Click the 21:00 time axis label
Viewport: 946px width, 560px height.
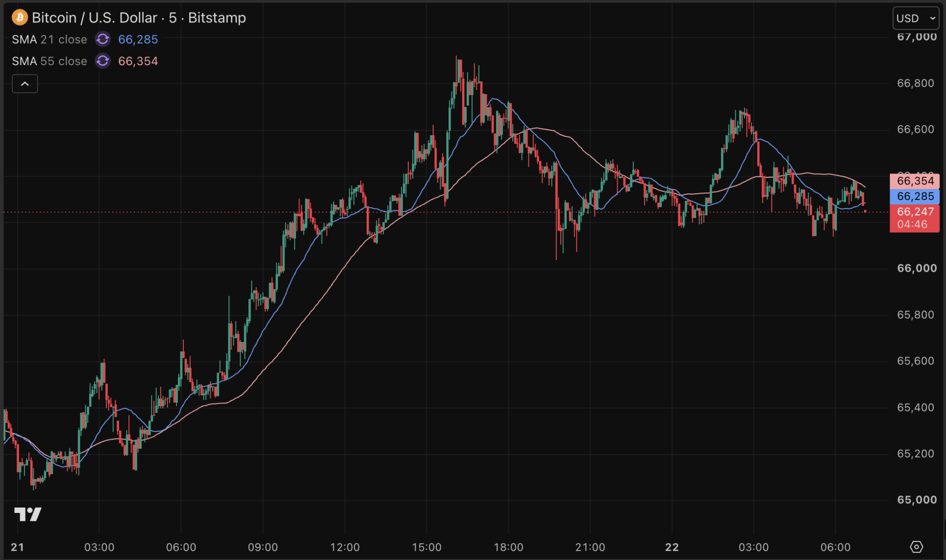pyautogui.click(x=590, y=547)
